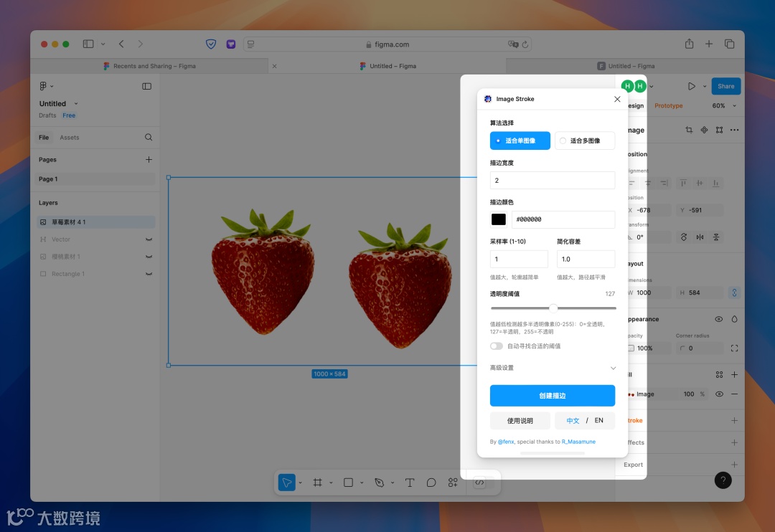Switch to the Assets tab
This screenshot has height=532, width=775.
[x=69, y=138]
